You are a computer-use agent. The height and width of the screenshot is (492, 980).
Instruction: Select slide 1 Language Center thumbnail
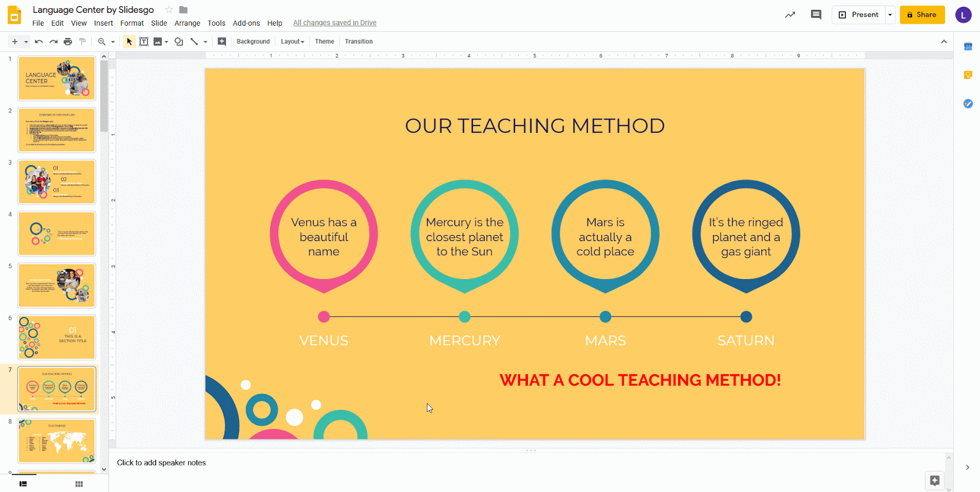(57, 78)
